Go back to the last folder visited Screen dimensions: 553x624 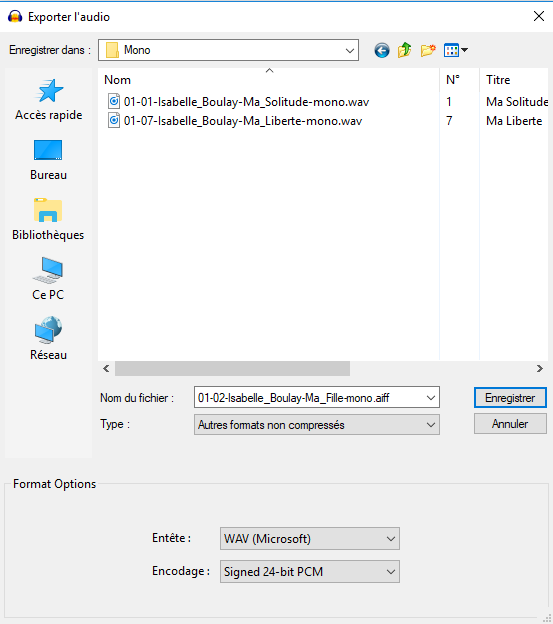[x=382, y=50]
